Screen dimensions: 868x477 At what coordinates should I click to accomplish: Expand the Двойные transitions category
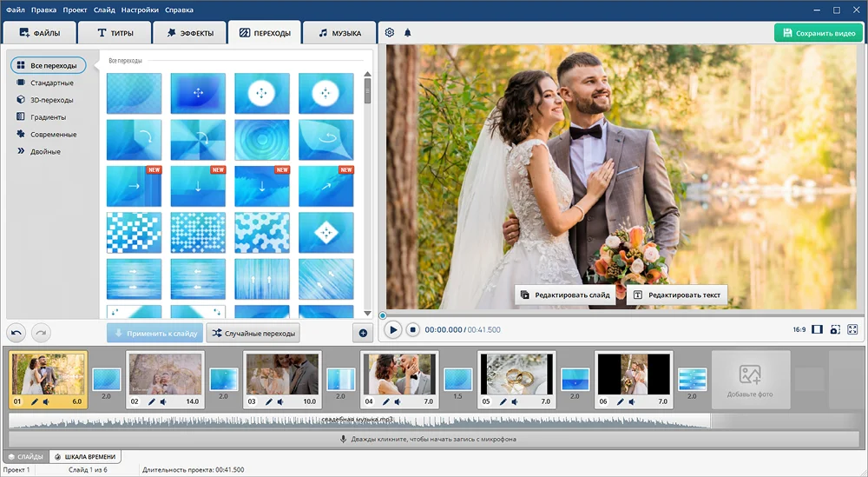45,152
